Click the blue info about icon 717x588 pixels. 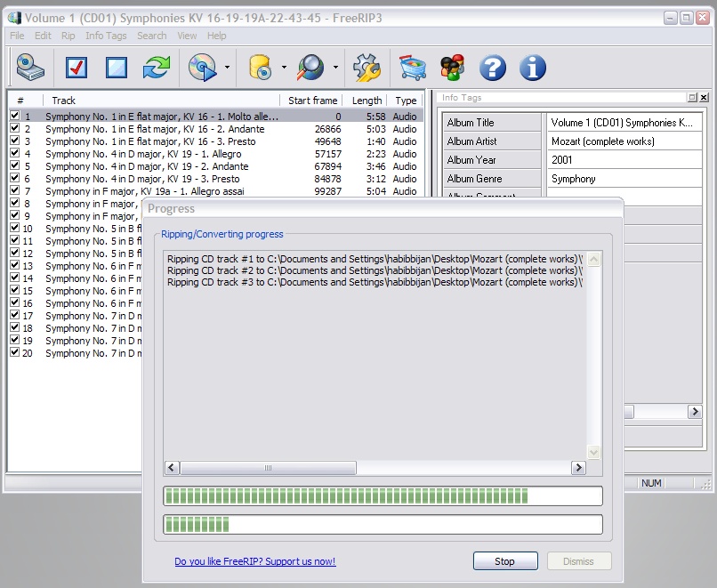point(533,68)
